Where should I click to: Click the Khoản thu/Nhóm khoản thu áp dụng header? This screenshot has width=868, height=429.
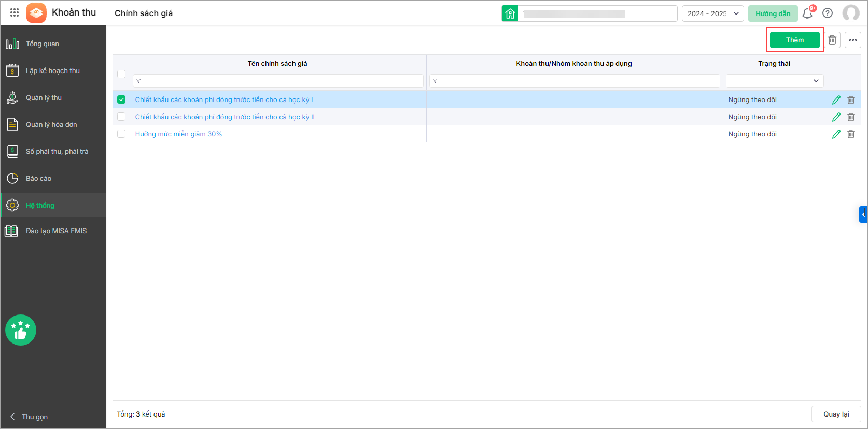click(x=574, y=64)
